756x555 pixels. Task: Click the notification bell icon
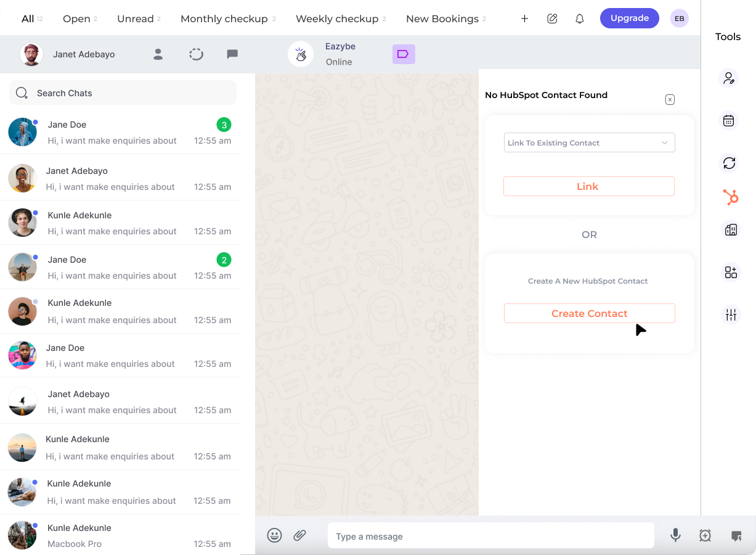tap(579, 18)
